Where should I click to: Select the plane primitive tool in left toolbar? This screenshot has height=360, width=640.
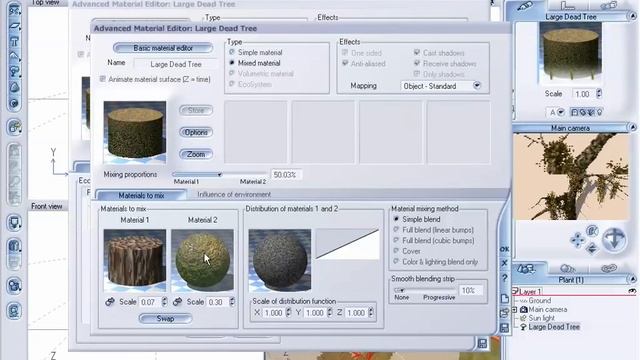(14, 26)
